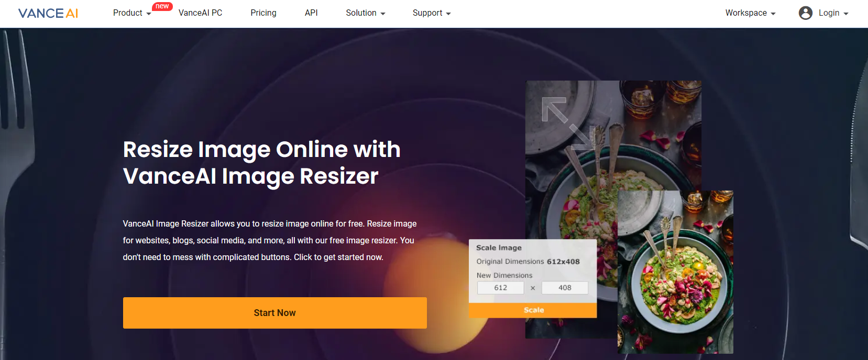
Task: Open the Product dropdown menu
Action: (132, 13)
